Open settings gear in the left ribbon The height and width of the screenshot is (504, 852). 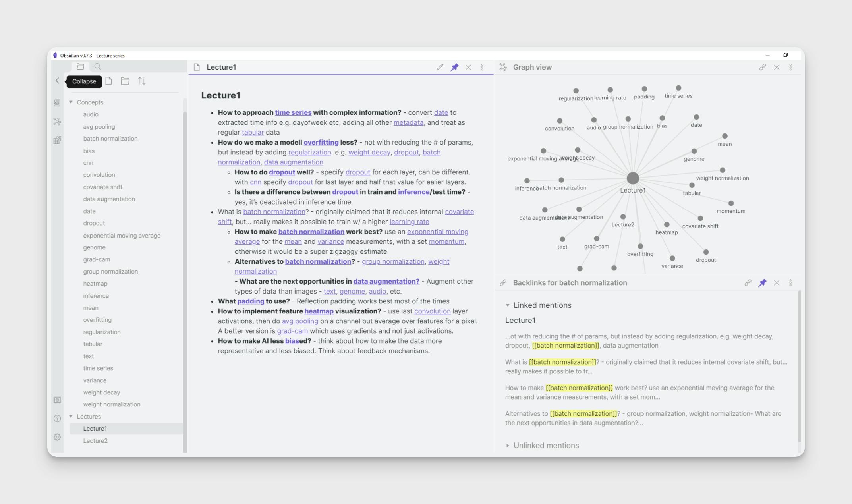[x=57, y=437]
